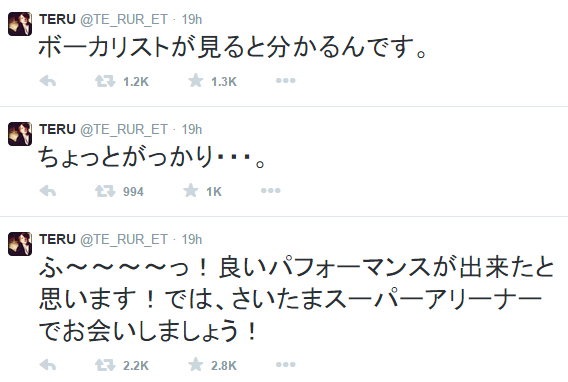
Task: Expand more options on the さいたまスーパーアリーナ tweet
Action: pos(285,364)
